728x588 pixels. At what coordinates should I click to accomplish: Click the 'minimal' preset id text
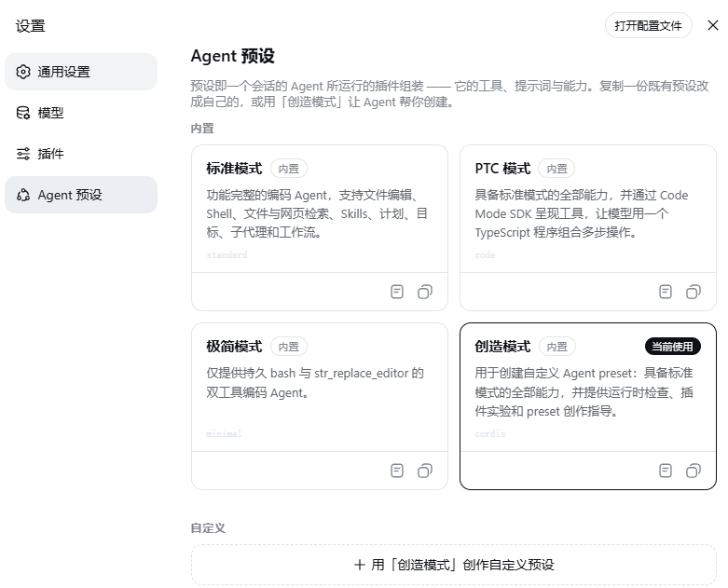pos(224,433)
